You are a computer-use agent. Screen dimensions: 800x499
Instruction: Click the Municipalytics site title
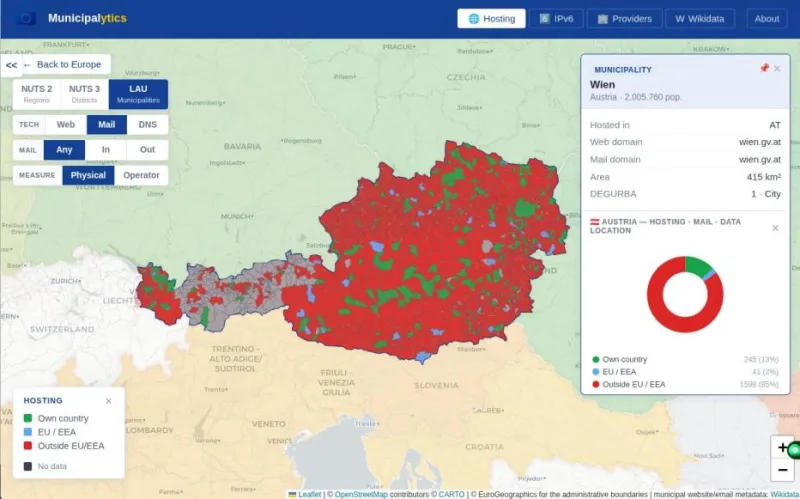click(87, 18)
